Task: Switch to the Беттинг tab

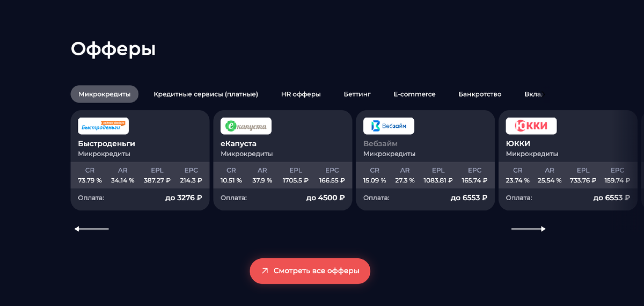Action: (x=357, y=94)
